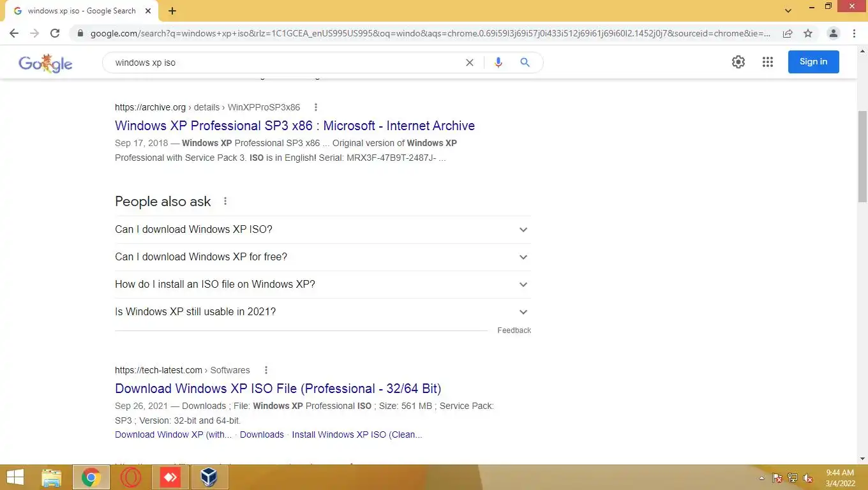
Task: Open Install Windows XP ISO (Clean... sitelink
Action: click(357, 434)
